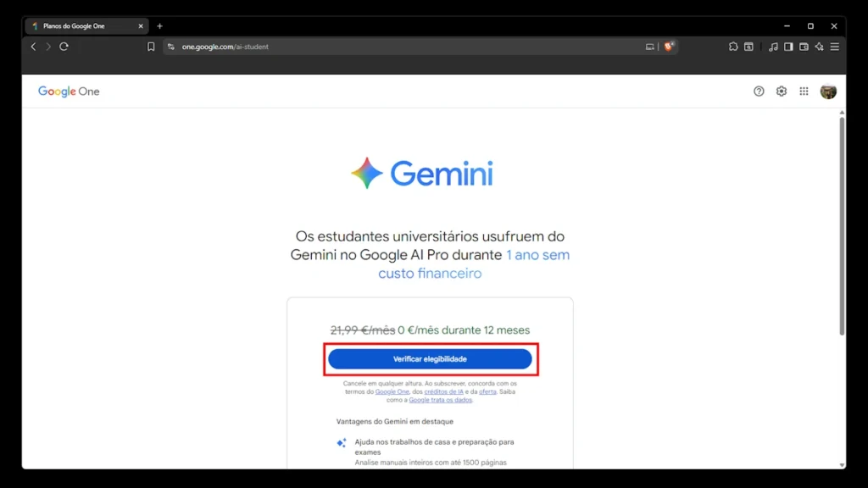Click the address bar URL field

pyautogui.click(x=409, y=47)
